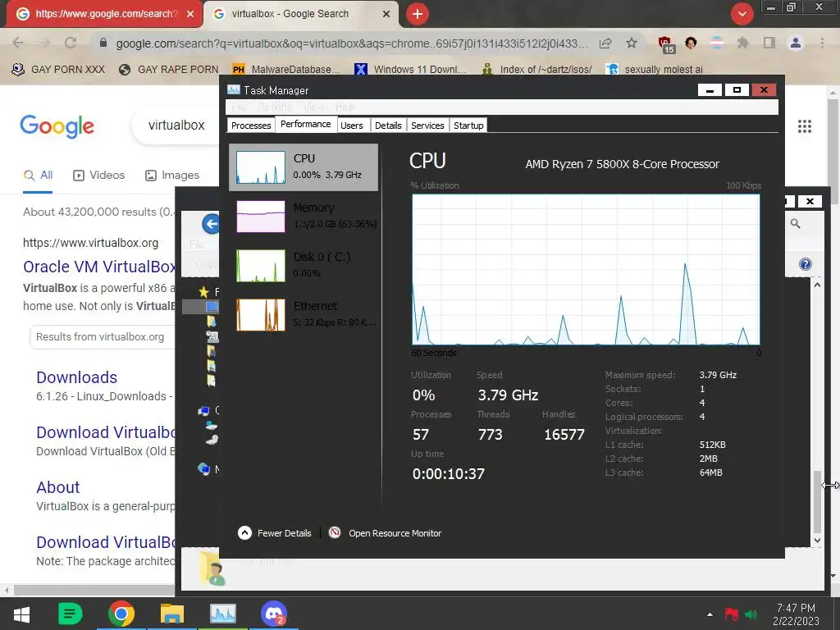Viewport: 840px width, 630px height.
Task: Open the Windows 11 Downl... bookmark
Action: coord(410,69)
